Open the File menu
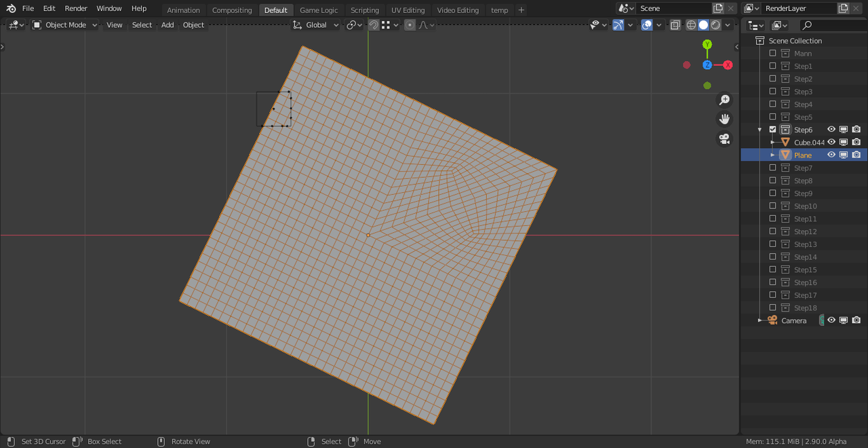Viewport: 868px width, 448px height. point(28,9)
